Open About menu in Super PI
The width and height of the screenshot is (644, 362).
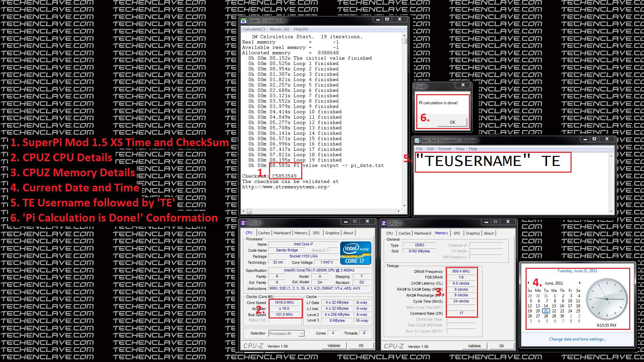click(x=279, y=29)
